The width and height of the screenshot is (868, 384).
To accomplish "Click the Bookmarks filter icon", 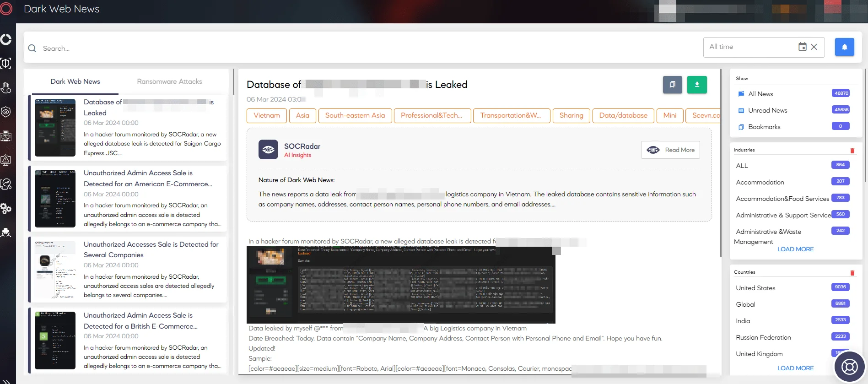I will 741,127.
